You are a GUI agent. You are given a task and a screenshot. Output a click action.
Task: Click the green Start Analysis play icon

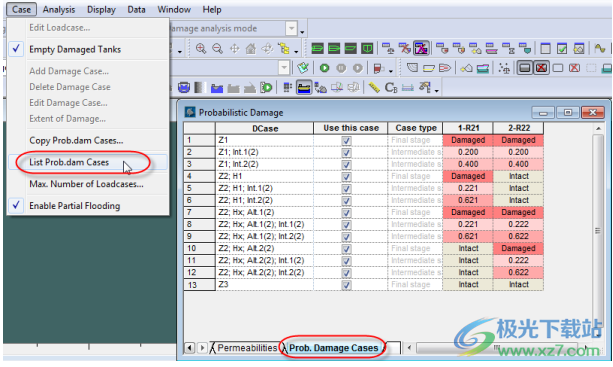324,68
